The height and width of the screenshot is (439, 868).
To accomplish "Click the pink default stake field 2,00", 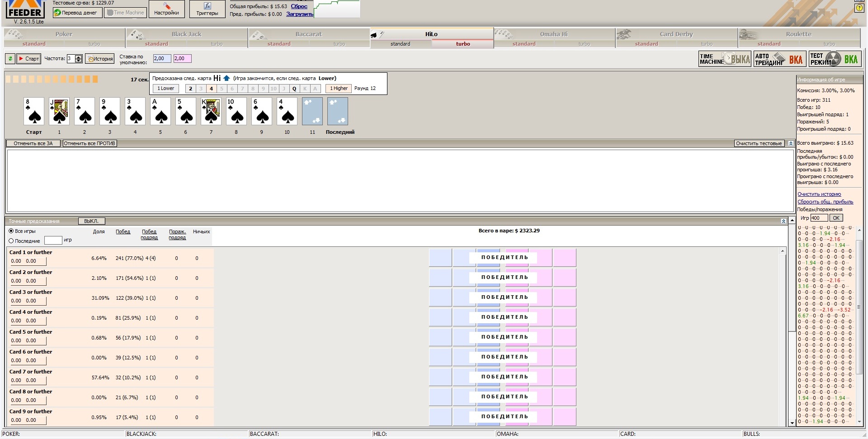I will 182,58.
